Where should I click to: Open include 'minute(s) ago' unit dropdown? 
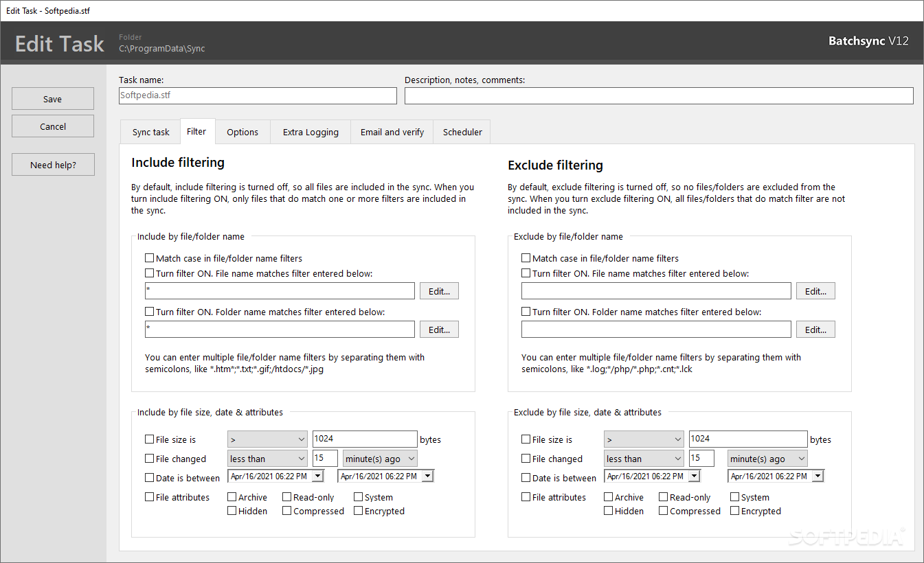coord(380,459)
